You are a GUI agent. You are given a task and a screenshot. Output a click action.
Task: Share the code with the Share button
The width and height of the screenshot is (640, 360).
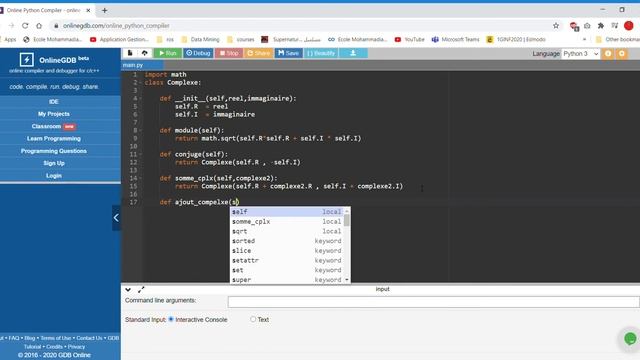point(258,53)
